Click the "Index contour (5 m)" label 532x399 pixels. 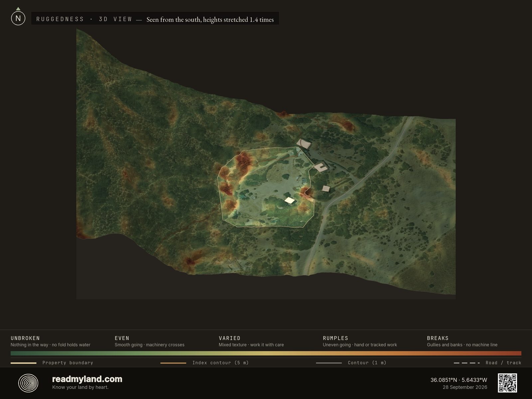coord(220,363)
